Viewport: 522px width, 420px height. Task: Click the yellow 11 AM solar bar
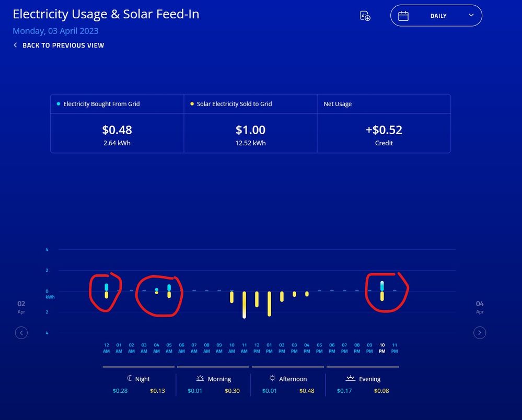coord(244,305)
